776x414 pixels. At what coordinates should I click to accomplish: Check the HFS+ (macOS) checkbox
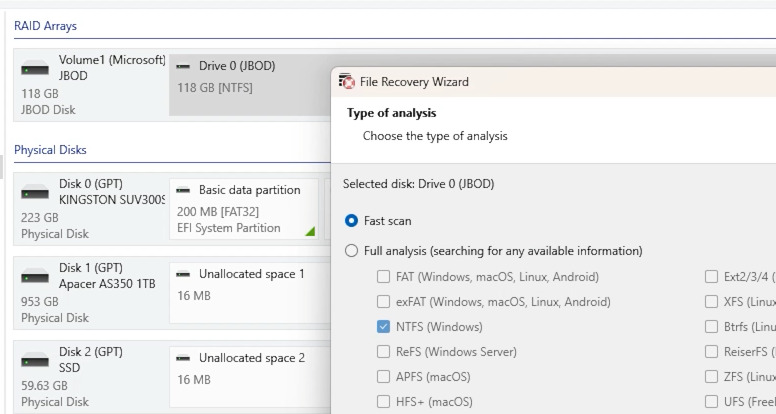pyautogui.click(x=384, y=402)
